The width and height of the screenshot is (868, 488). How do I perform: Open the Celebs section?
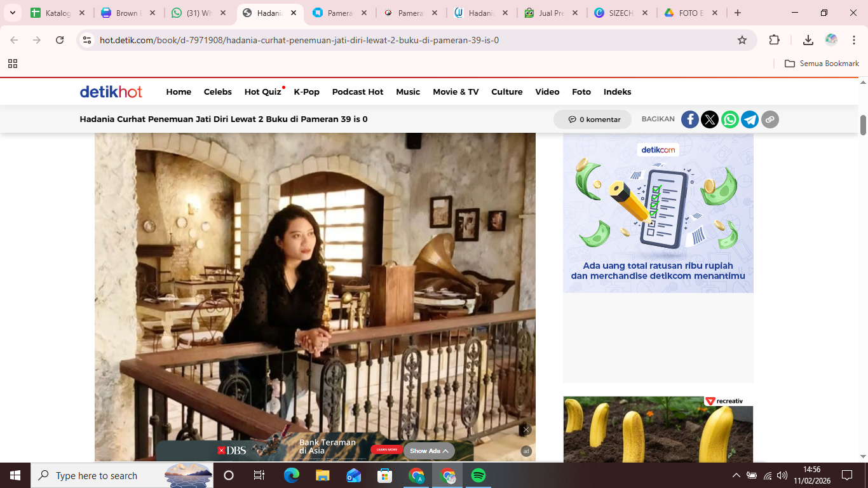pyautogui.click(x=218, y=92)
